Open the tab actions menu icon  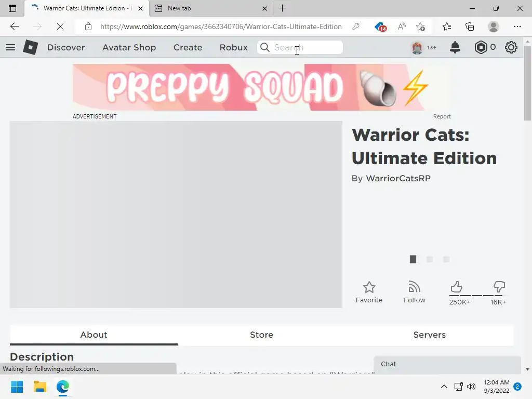12,8
